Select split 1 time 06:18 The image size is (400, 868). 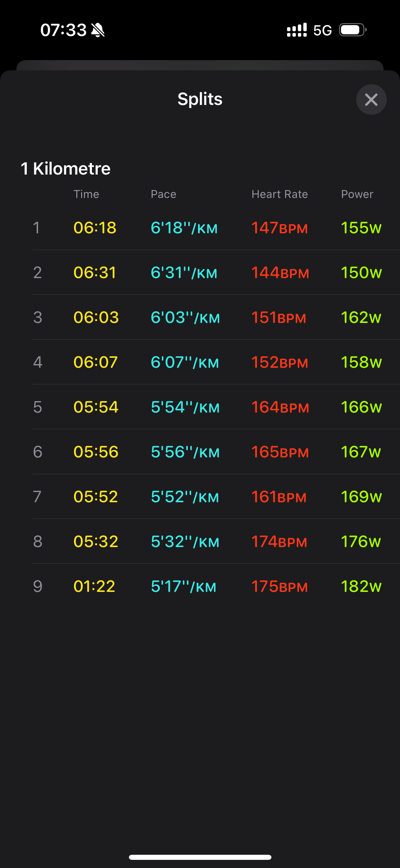pyautogui.click(x=95, y=228)
